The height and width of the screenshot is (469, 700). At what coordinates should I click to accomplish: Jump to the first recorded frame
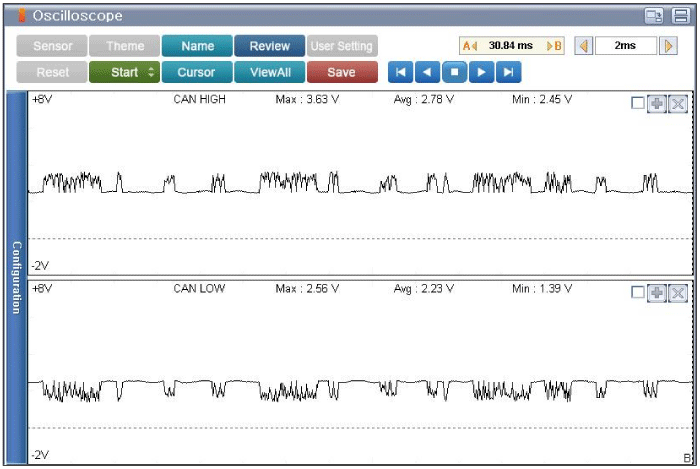pyautogui.click(x=400, y=72)
